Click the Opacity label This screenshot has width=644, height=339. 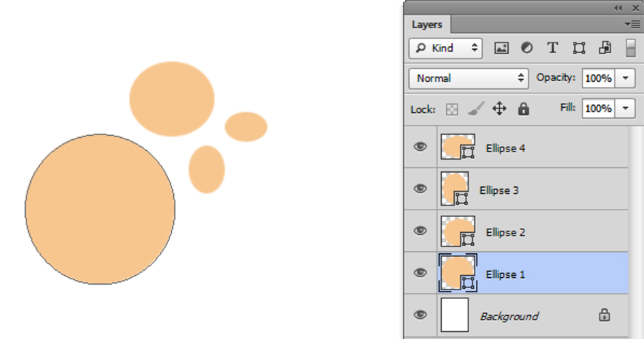coord(556,78)
